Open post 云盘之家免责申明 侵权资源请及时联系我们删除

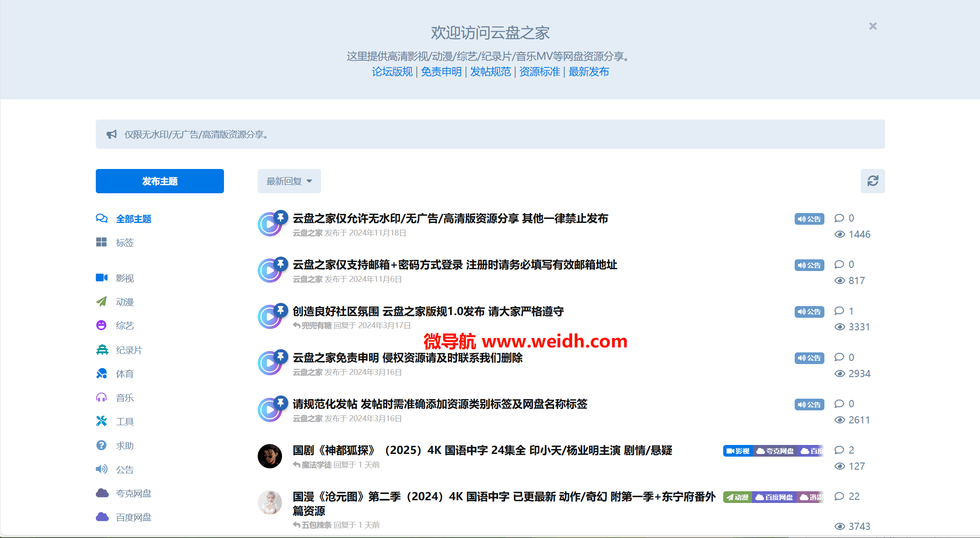tap(407, 358)
